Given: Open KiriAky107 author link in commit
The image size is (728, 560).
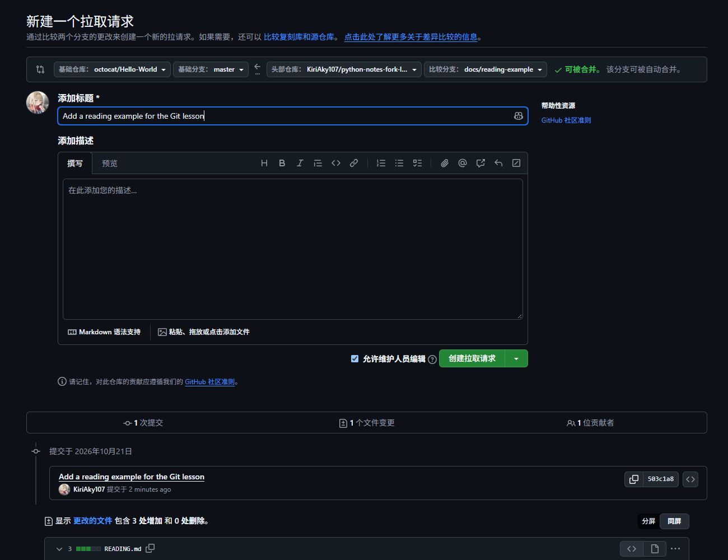Looking at the screenshot, I should tap(89, 489).
